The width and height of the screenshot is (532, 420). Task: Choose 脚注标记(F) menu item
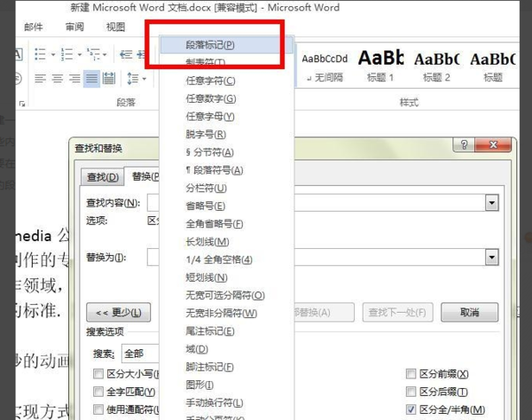227,367
